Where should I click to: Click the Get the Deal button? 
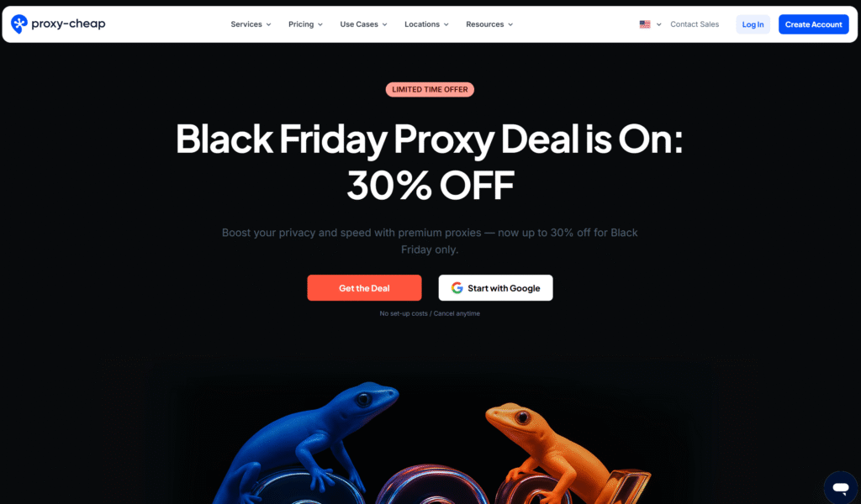coord(365,288)
